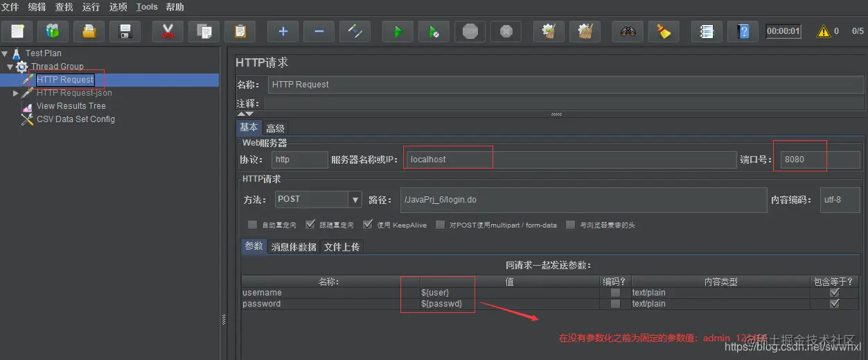Switch to the 消息体数据 tab
Image resolution: width=868 pixels, height=360 pixels.
(294, 247)
